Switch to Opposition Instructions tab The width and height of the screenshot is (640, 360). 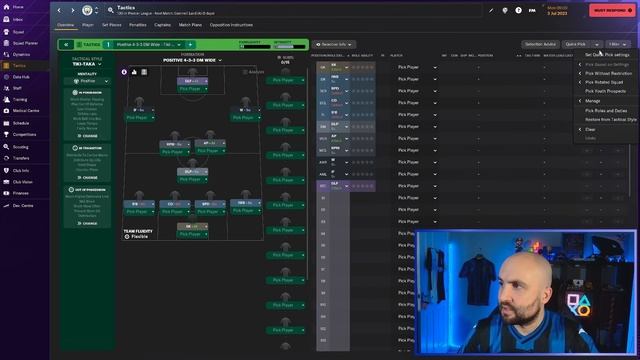click(x=231, y=25)
